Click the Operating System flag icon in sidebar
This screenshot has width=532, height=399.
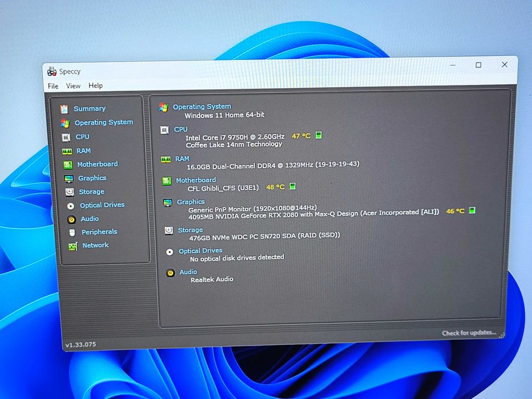click(65, 123)
